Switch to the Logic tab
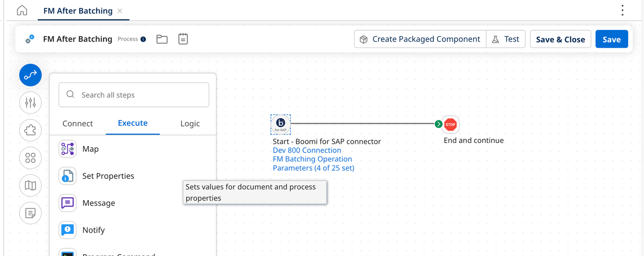Screen dimensions: 644x256 pyautogui.click(x=190, y=123)
